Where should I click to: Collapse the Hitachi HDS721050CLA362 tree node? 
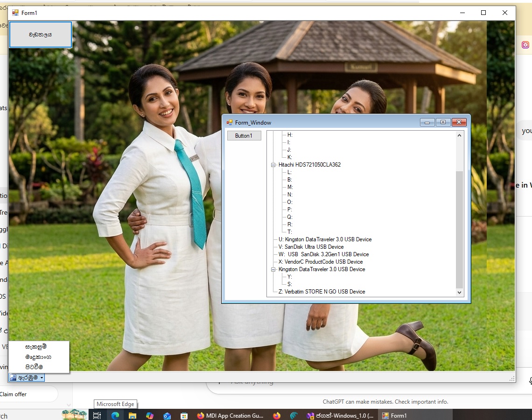[x=273, y=165]
